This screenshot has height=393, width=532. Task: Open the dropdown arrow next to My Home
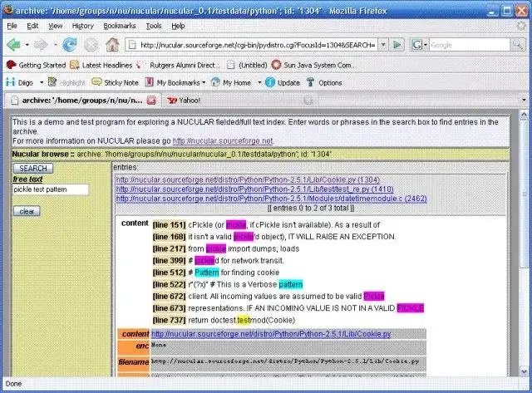259,82
